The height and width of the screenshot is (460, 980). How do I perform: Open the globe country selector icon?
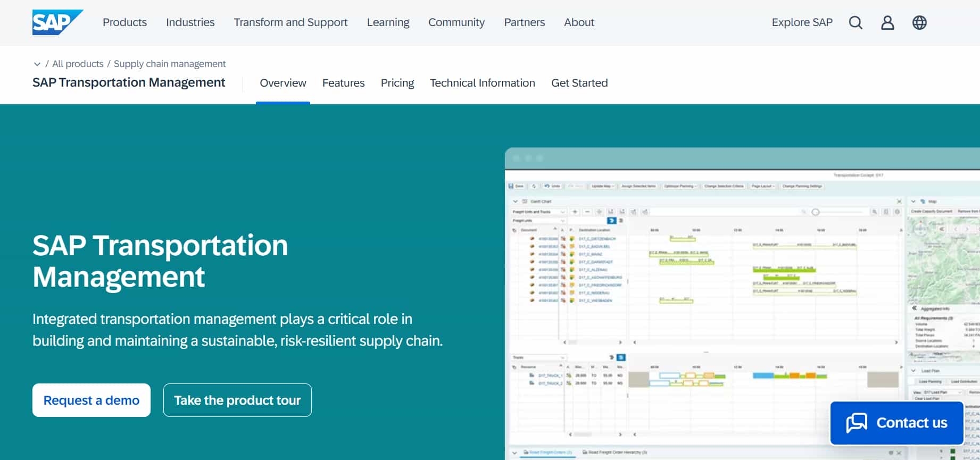click(x=919, y=22)
